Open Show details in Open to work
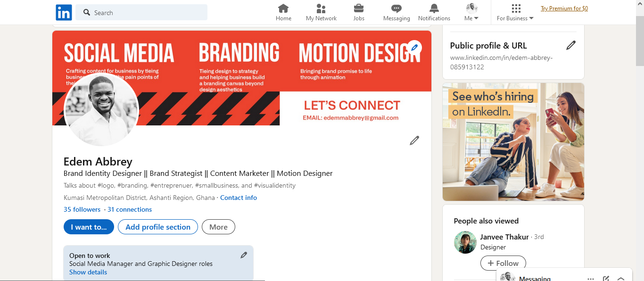The height and width of the screenshot is (281, 644). (88, 272)
